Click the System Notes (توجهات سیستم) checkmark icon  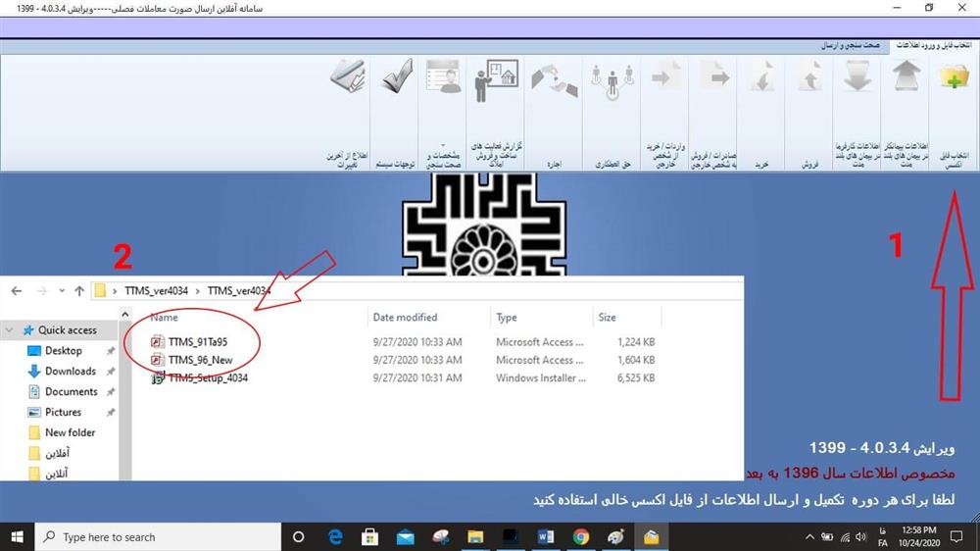point(397,76)
